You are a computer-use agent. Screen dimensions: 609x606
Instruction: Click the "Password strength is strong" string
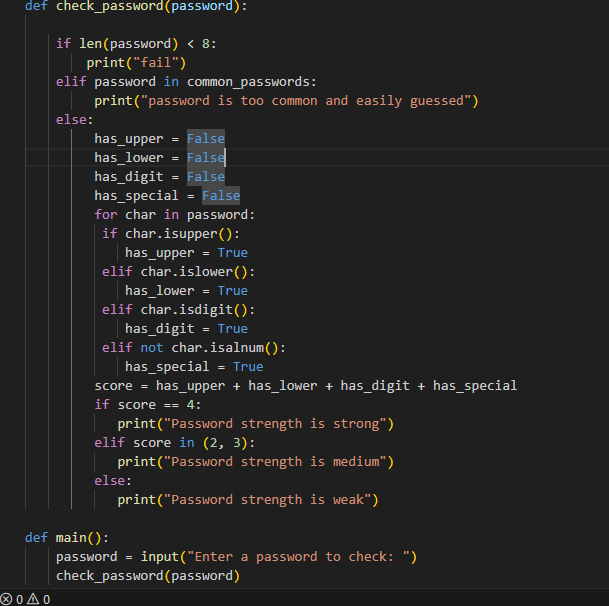[275, 423]
